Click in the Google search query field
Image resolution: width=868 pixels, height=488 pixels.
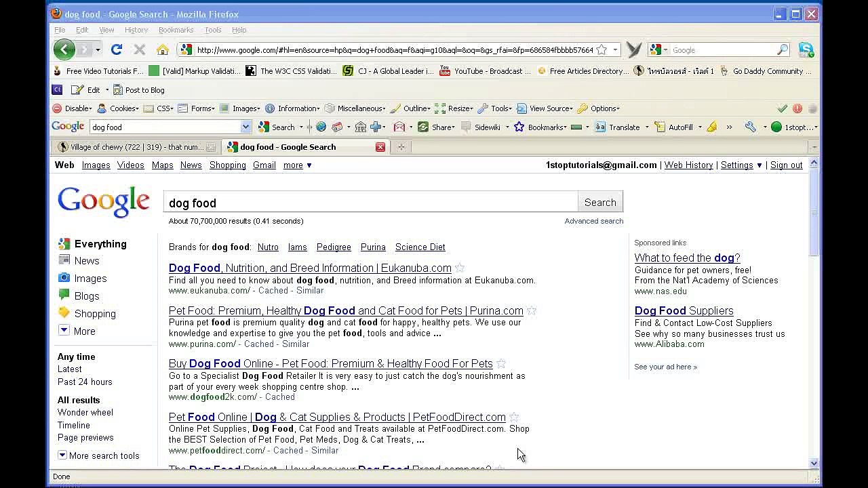coord(370,202)
